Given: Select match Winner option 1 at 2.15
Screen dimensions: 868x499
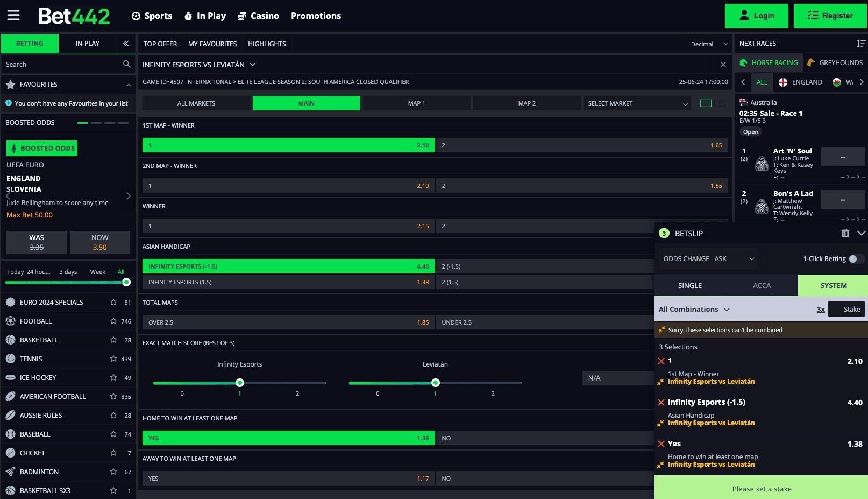Looking at the screenshot, I should (289, 226).
